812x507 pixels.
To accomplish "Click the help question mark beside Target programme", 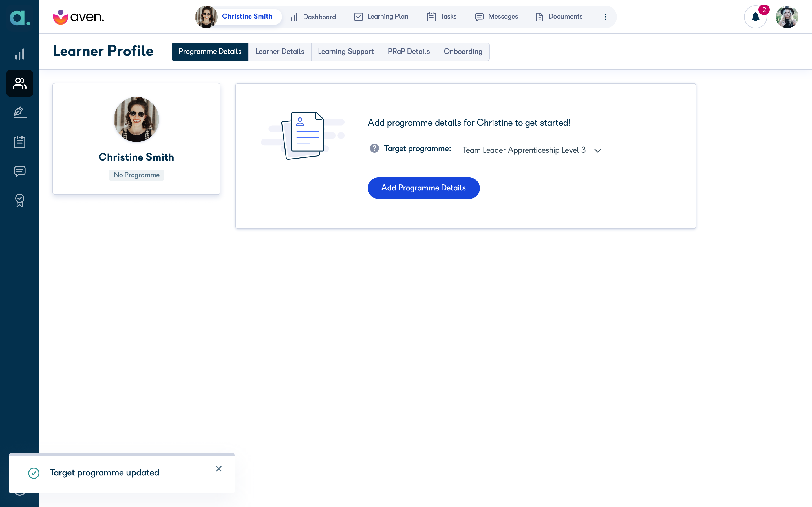I will tap(374, 148).
